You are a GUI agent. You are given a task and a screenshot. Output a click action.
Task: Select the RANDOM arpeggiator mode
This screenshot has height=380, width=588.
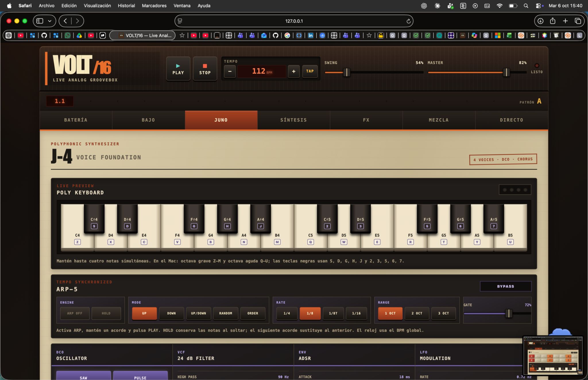tap(226, 313)
